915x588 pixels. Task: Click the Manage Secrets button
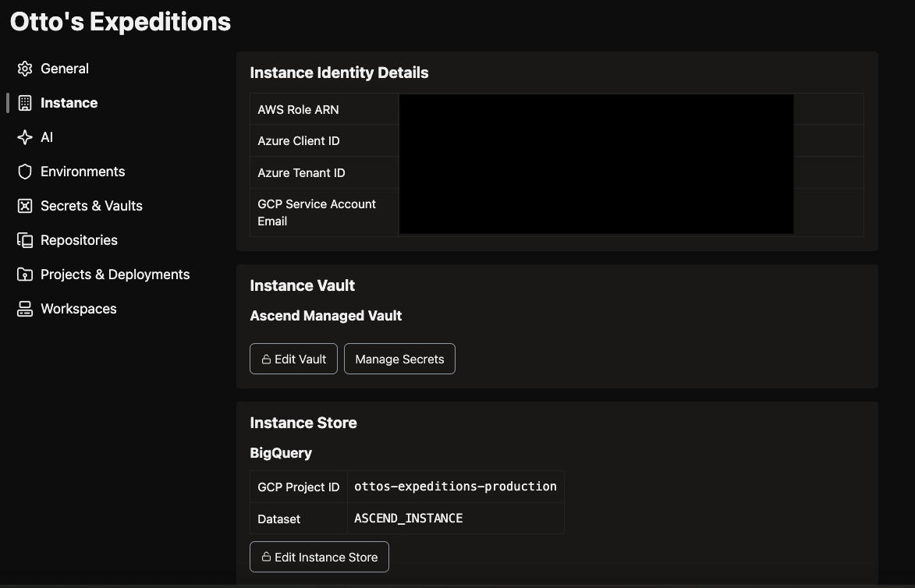(x=399, y=359)
